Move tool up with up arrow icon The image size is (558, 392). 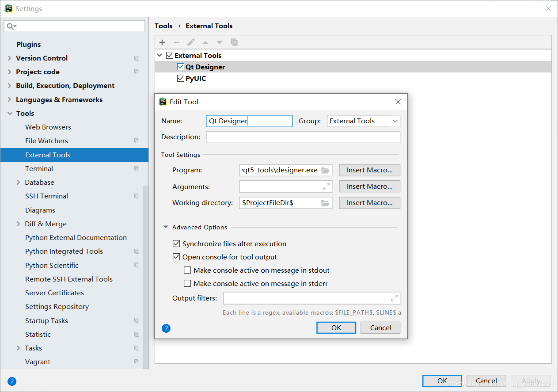click(x=205, y=42)
